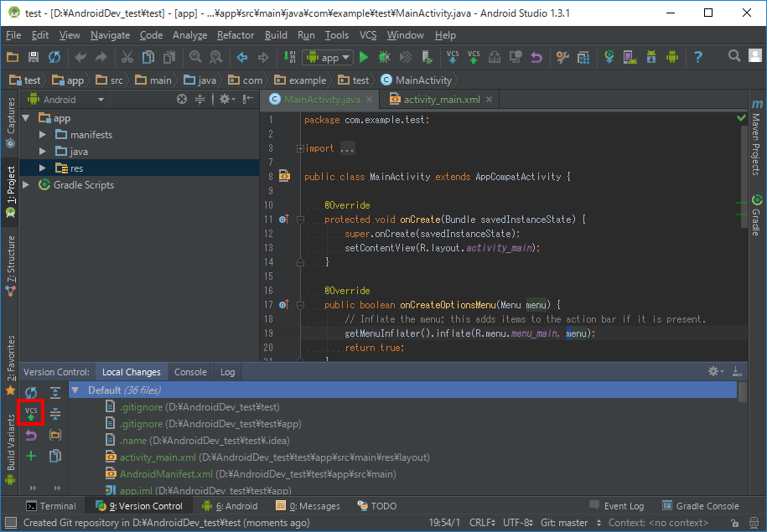Toggle the Terminal tool window
The width and height of the screenshot is (767, 532).
pos(51,506)
